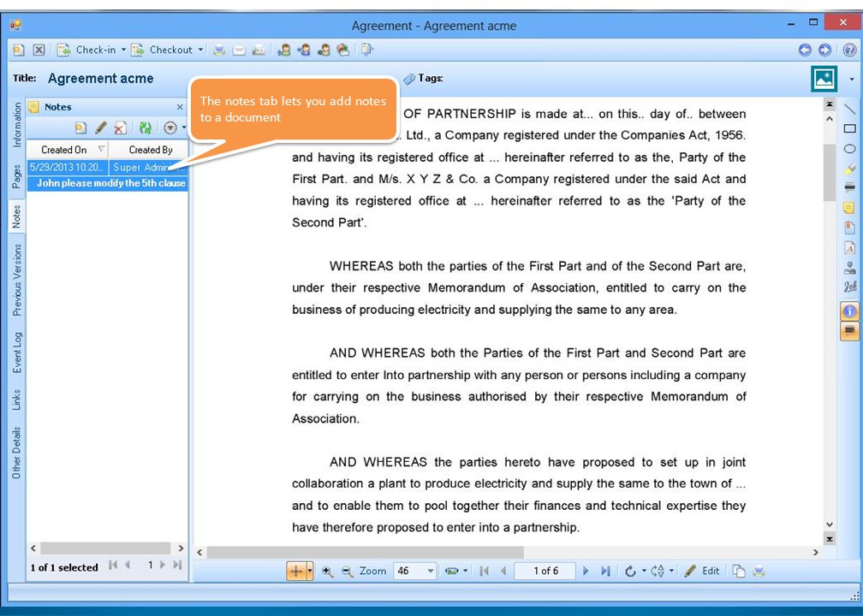Image resolution: width=863 pixels, height=616 pixels.
Task: Refresh the notes list
Action: pyautogui.click(x=145, y=128)
